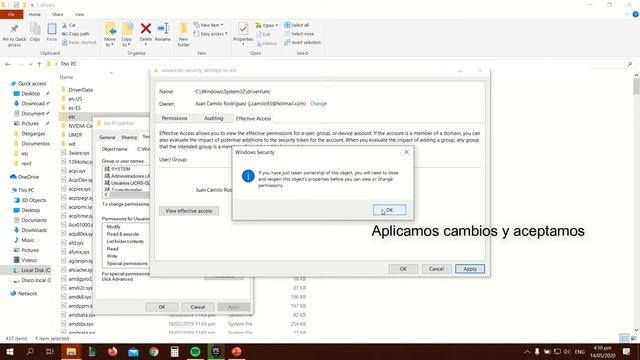Click Select all in ribbon
640x360 pixels.
click(x=297, y=25)
